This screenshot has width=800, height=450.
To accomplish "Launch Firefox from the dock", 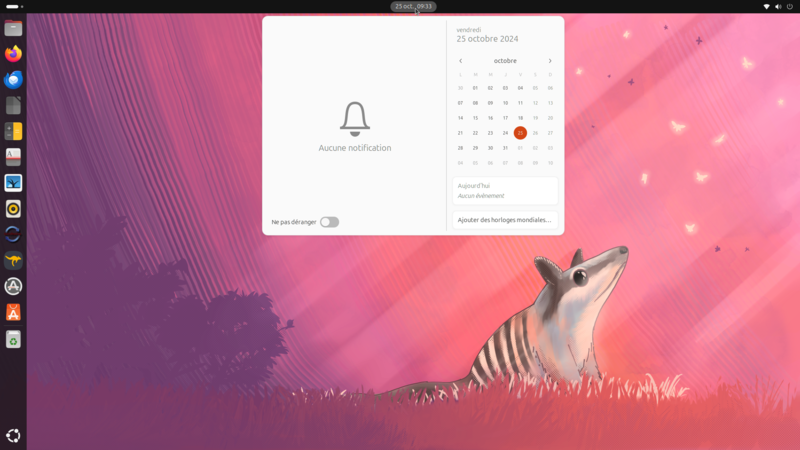I will tap(13, 54).
